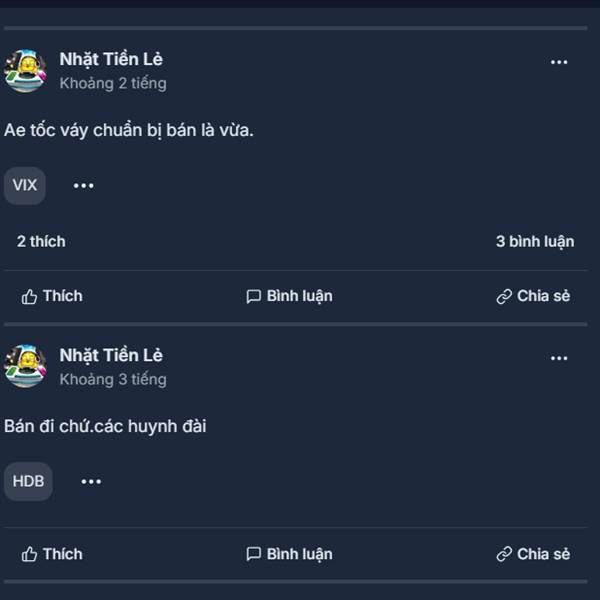This screenshot has height=600, width=600.
Task: Expand more tags next to HDB
Action: pos(91,482)
